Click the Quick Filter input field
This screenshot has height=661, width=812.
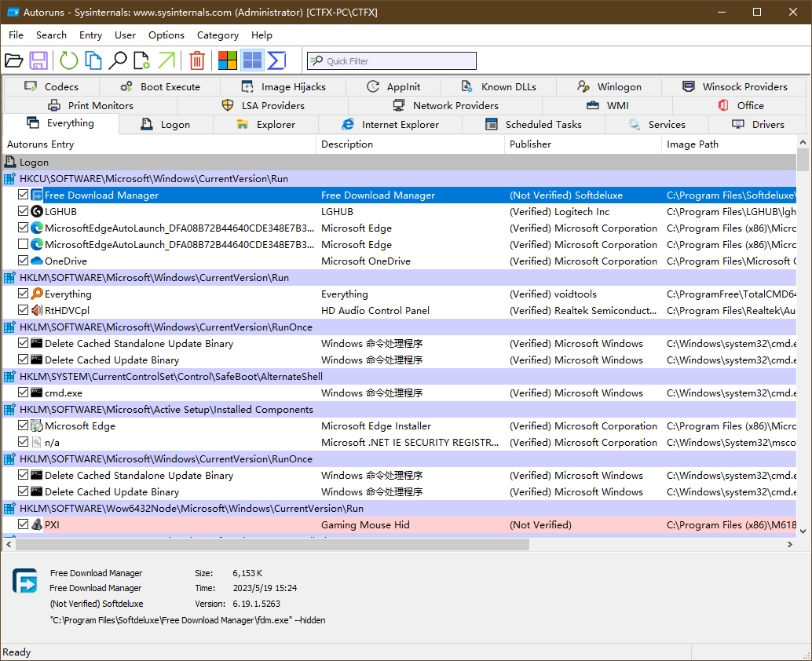(x=392, y=61)
